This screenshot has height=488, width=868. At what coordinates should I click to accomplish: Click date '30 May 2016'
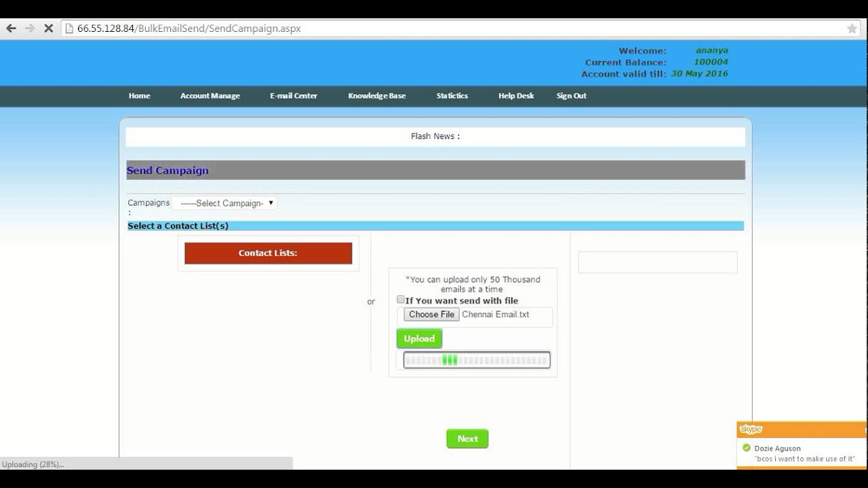click(699, 73)
